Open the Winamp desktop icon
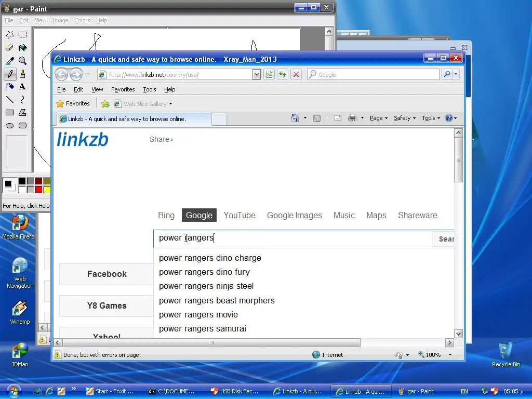This screenshot has height=399, width=532. point(20,312)
